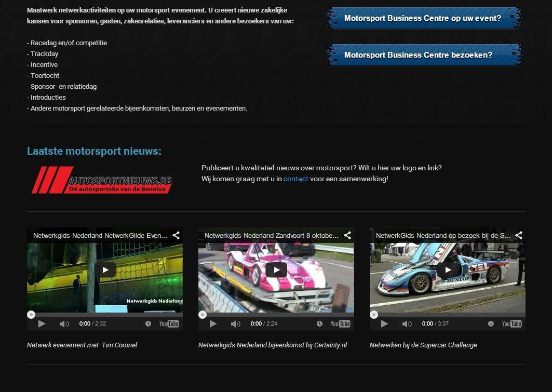Click heading 'Laatste motorsport nieuws:'
The height and width of the screenshot is (392, 552).
tap(94, 151)
